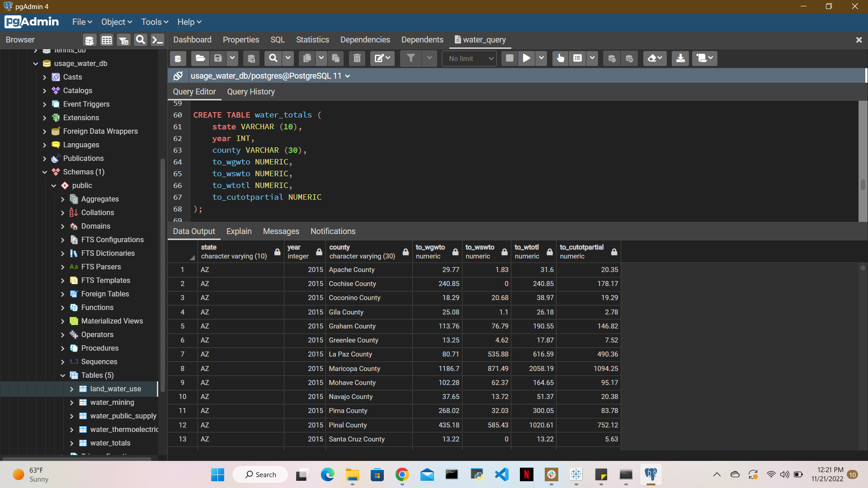
Task: Click the Find magnifier icon in toolbar
Action: [x=273, y=58]
